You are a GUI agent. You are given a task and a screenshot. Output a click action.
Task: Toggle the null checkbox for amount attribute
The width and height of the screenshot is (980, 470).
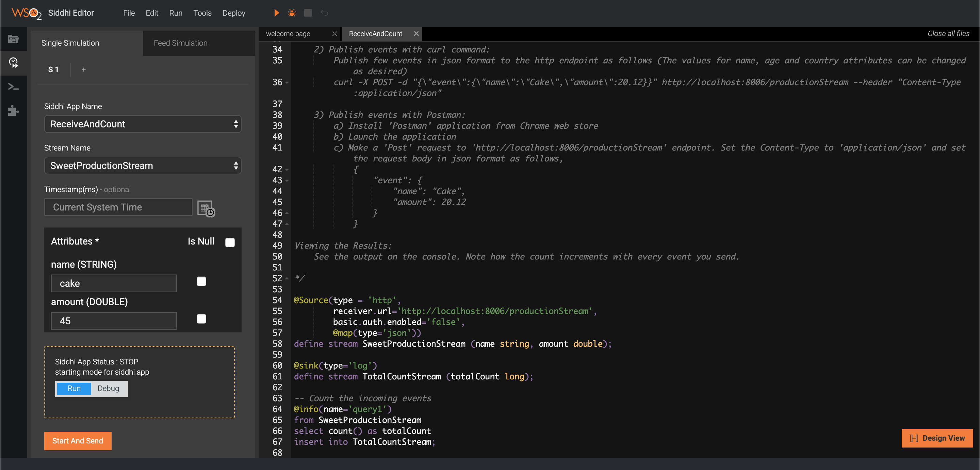tap(201, 319)
